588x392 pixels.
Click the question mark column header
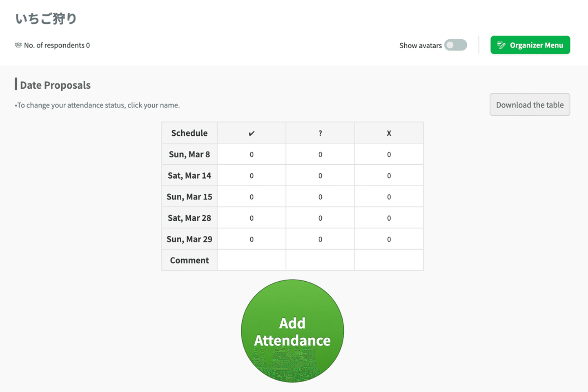click(x=320, y=133)
